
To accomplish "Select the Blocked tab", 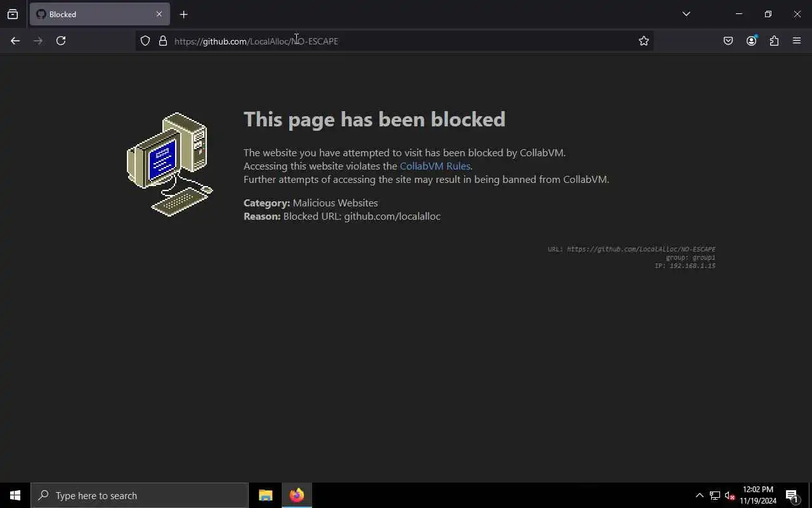I will pos(100,14).
